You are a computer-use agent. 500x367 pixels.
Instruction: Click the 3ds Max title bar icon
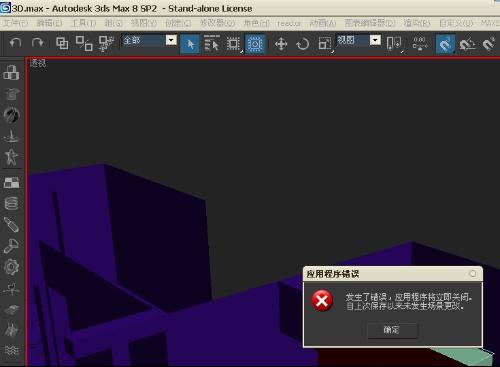[6, 7]
